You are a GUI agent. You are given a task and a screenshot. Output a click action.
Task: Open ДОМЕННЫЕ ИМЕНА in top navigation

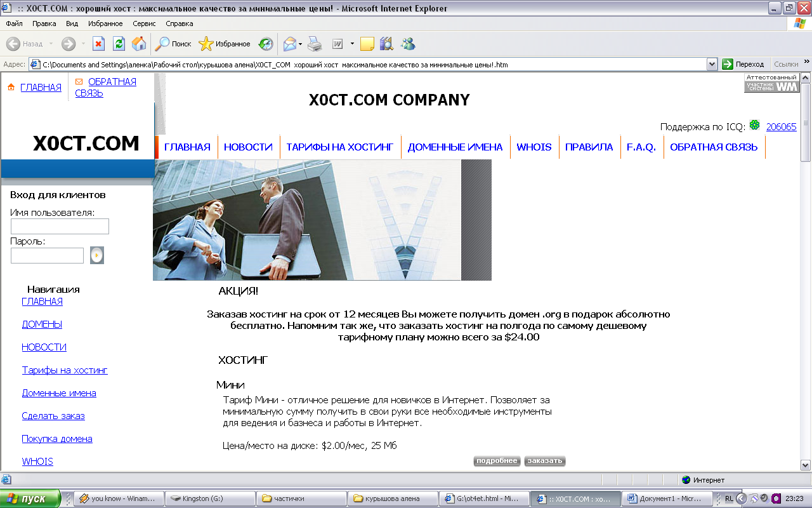455,147
